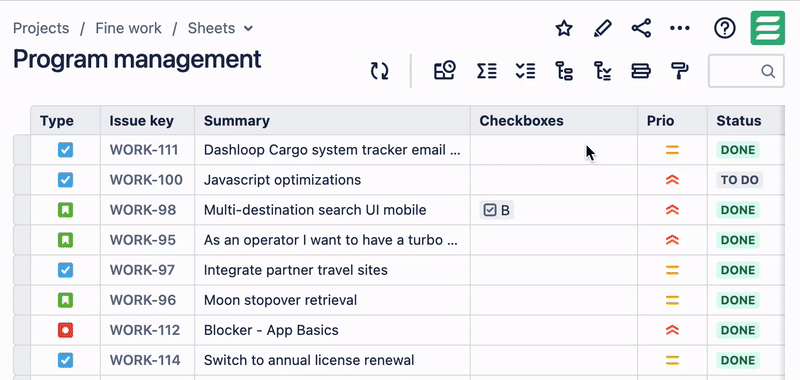Select summary 'Switch to annual license renewal'
Viewport: 800px width, 380px height.
(309, 360)
